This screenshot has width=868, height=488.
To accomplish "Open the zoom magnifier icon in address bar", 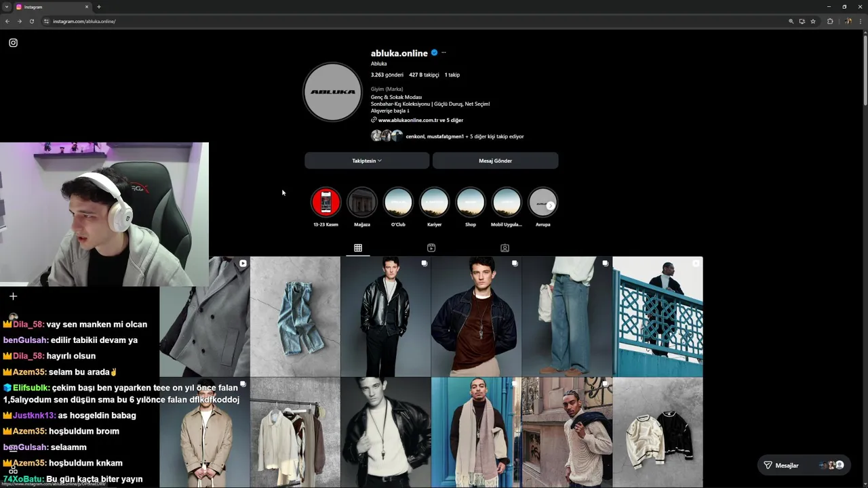I will pyautogui.click(x=791, y=21).
